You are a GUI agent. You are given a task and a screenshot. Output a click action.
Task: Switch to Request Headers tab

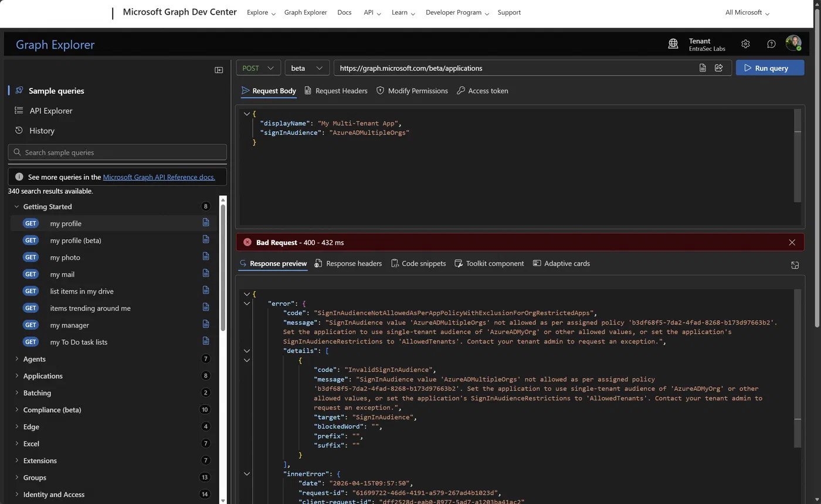[336, 91]
